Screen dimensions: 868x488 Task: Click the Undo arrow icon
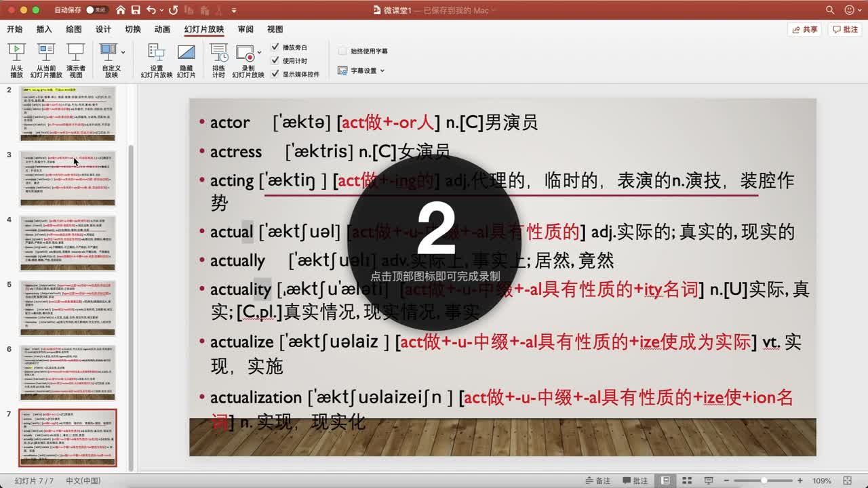[151, 10]
